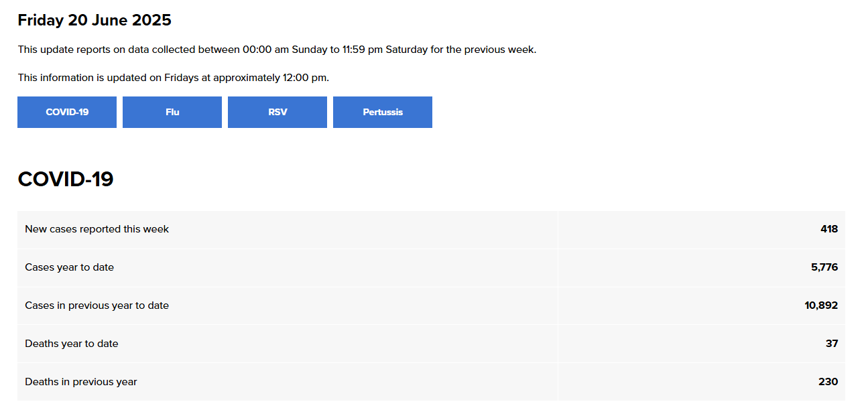Select the 'Cases year to date' label
868x412 pixels.
[x=70, y=267]
